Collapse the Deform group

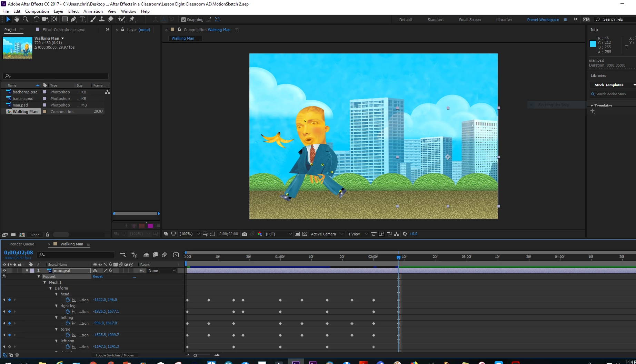(x=50, y=288)
